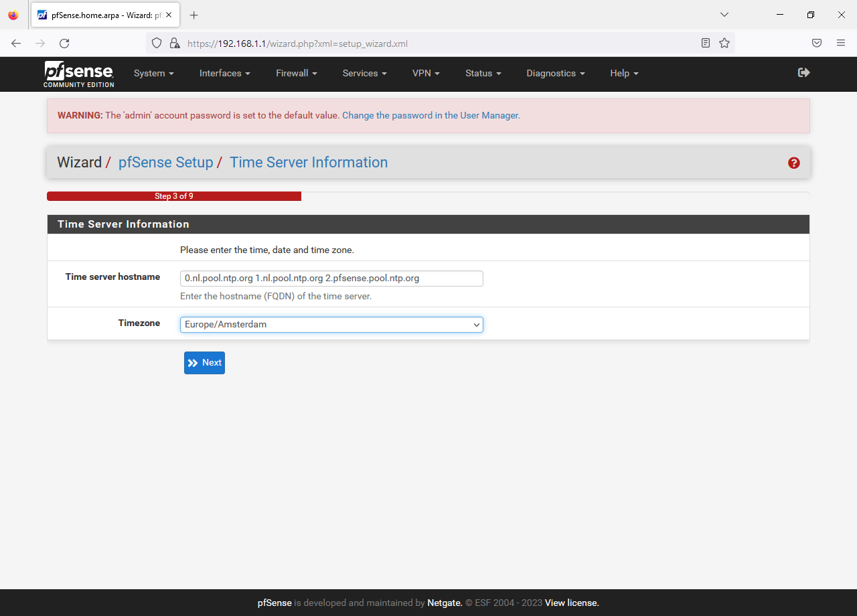Viewport: 857px width, 616px height.
Task: Click the Netgate link in the footer
Action: (x=445, y=603)
